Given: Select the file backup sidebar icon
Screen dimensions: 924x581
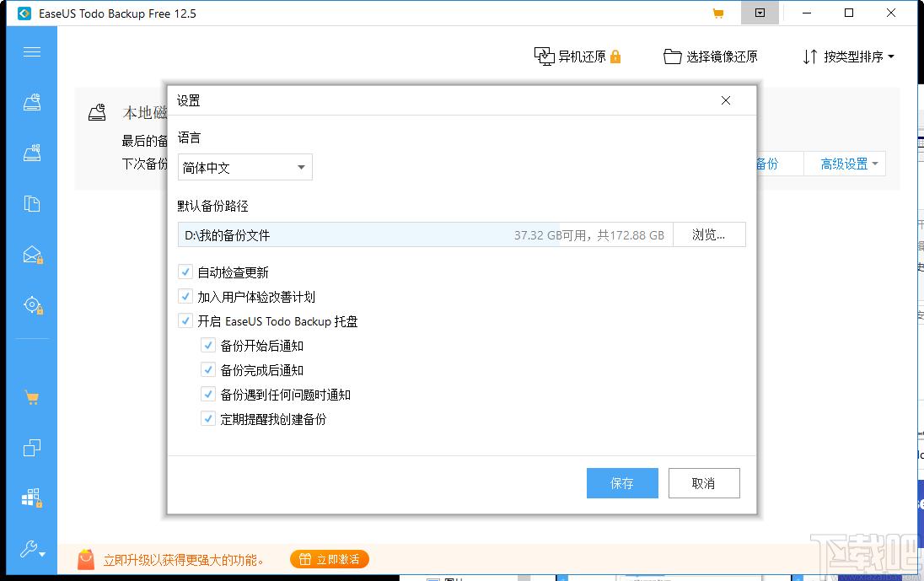Looking at the screenshot, I should click(32, 204).
